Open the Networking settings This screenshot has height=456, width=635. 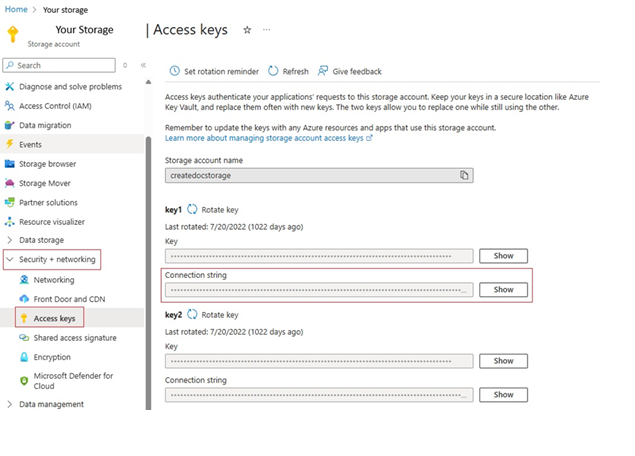click(54, 280)
